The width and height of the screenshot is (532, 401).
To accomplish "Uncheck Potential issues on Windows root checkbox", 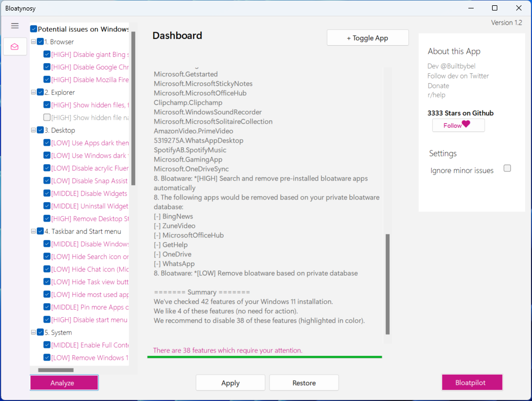I will pos(34,29).
